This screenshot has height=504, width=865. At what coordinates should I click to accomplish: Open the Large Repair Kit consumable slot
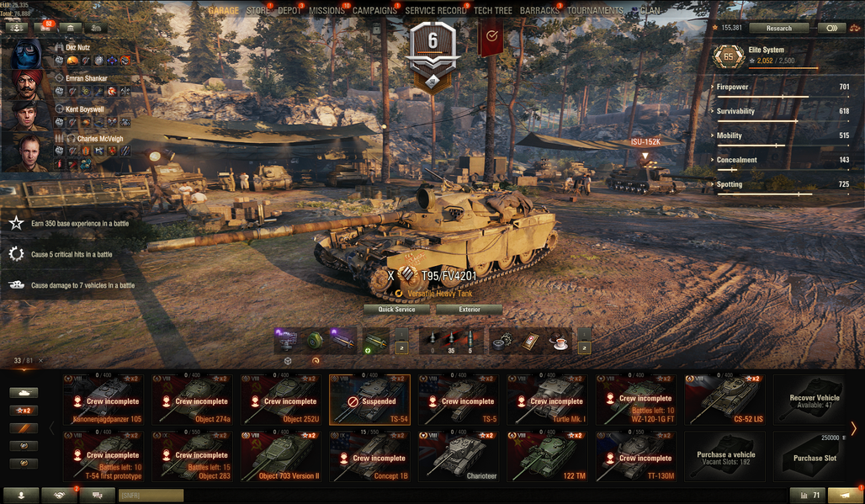pyautogui.click(x=501, y=342)
